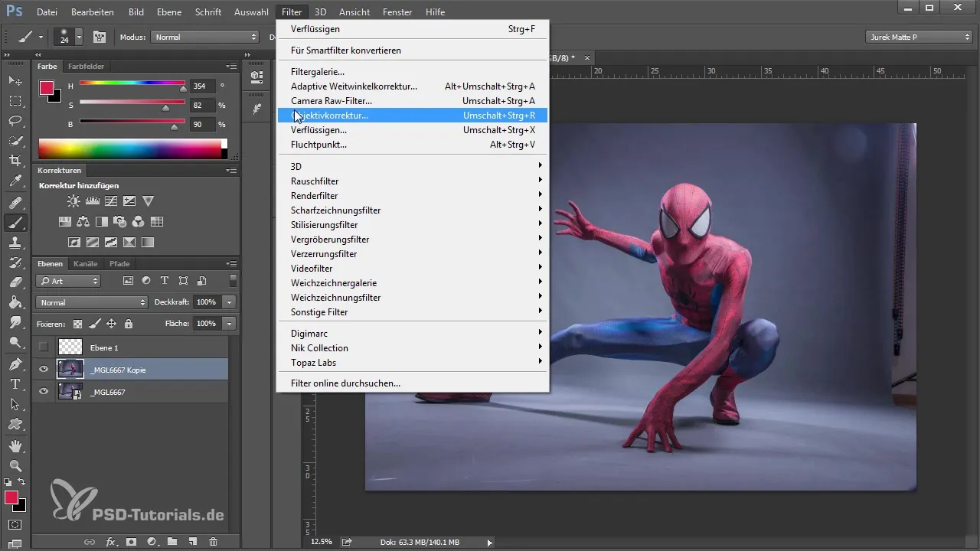Select the Lasso tool
Image resolution: width=980 pixels, height=551 pixels.
tap(15, 120)
